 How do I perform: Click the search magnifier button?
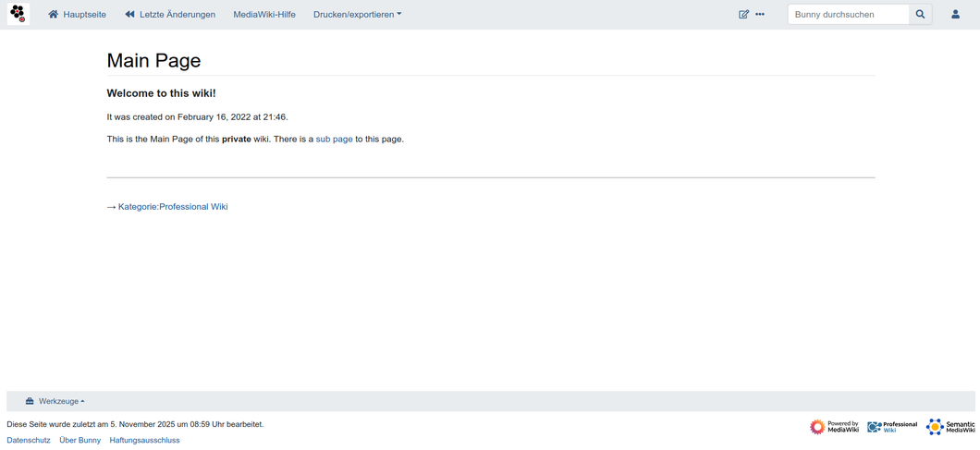920,15
